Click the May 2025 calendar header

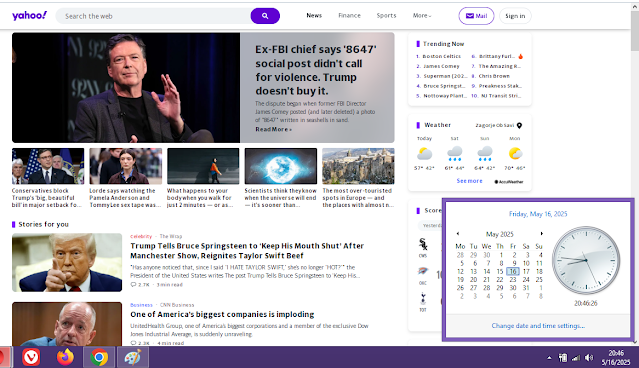pyautogui.click(x=500, y=234)
